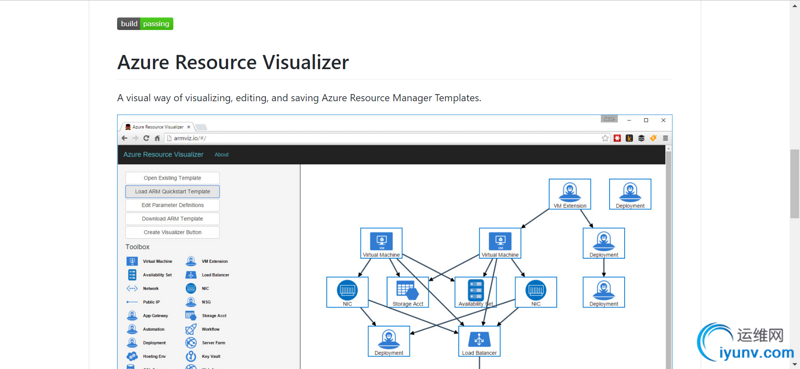Click Load ARM Quickstart Template button
The width and height of the screenshot is (800, 369).
point(172,191)
